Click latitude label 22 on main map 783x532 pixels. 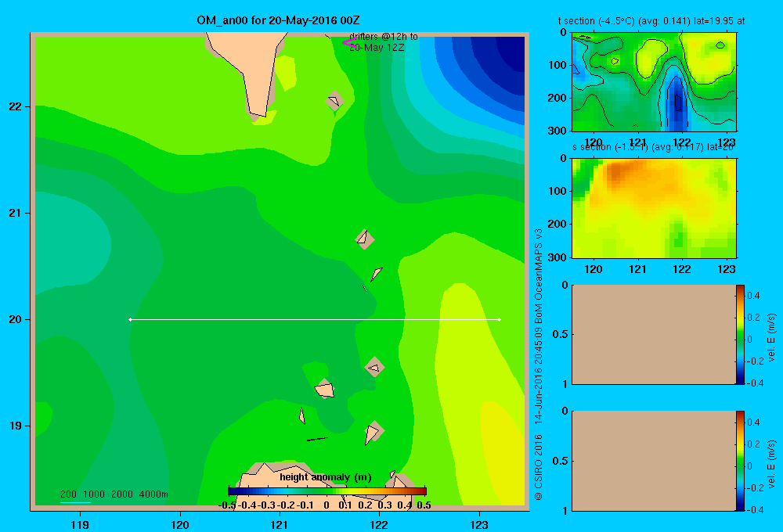point(16,106)
